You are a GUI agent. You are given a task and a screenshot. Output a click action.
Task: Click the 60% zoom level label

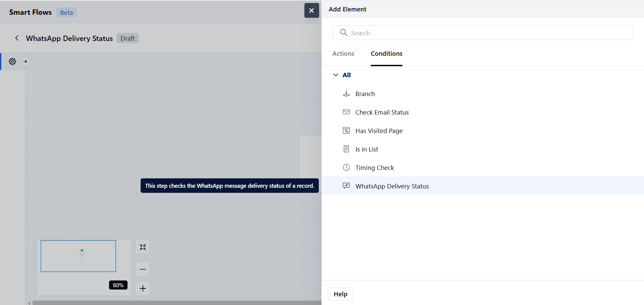118,285
